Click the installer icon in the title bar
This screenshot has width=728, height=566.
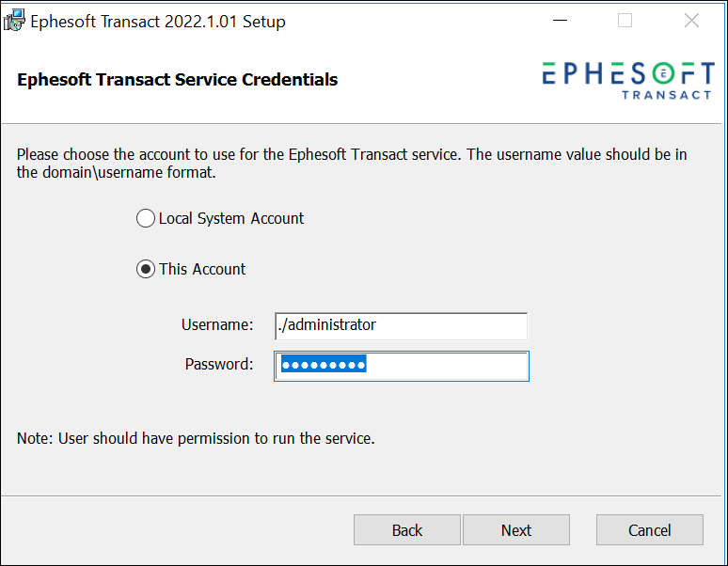click(14, 21)
